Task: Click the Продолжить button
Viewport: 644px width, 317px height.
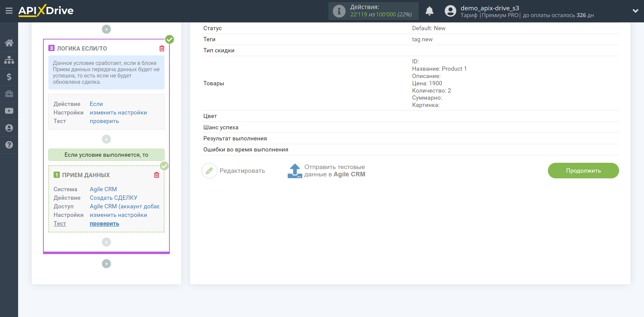Action: [x=583, y=171]
